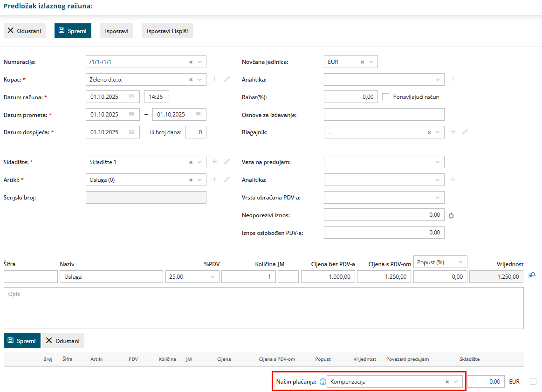Click the Serijski broj field
Viewport: 542px width, 392px height.
(146, 197)
